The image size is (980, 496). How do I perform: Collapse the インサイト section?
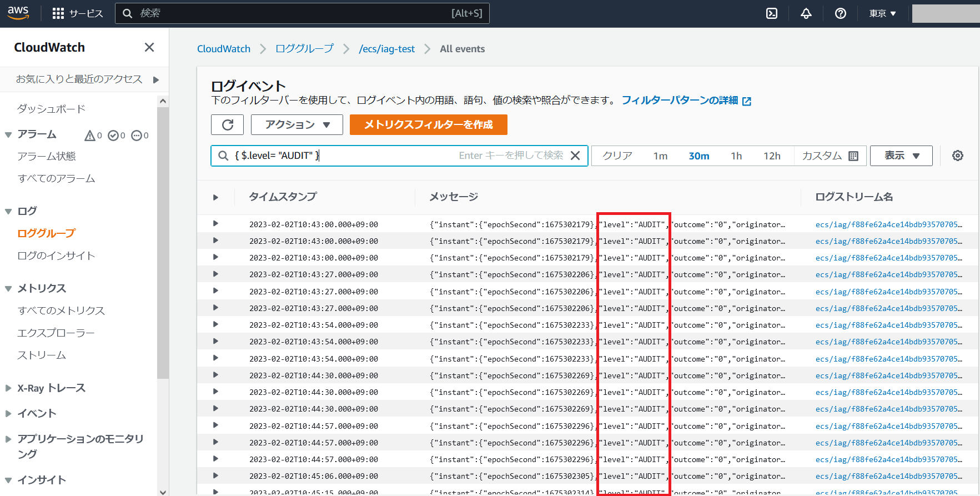point(8,480)
